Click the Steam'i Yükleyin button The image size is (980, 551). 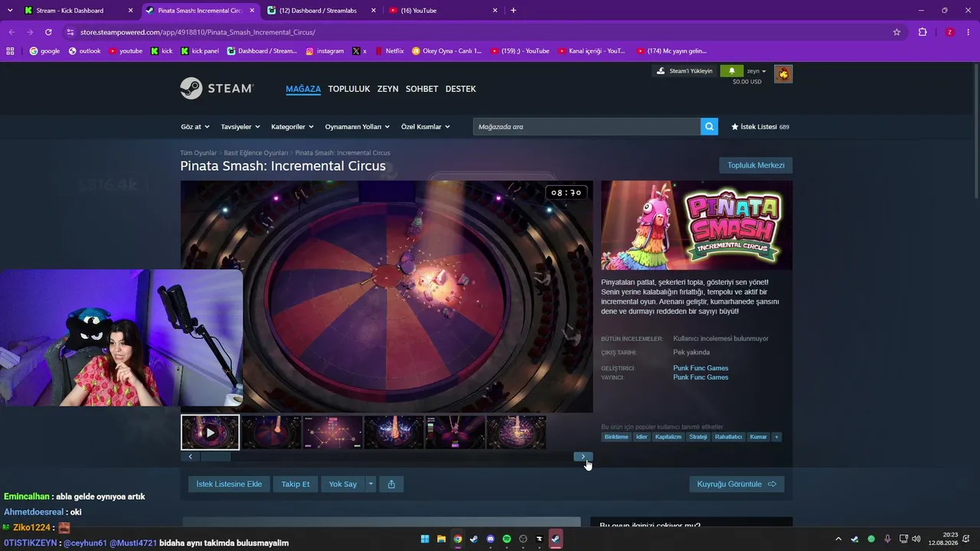click(684, 71)
